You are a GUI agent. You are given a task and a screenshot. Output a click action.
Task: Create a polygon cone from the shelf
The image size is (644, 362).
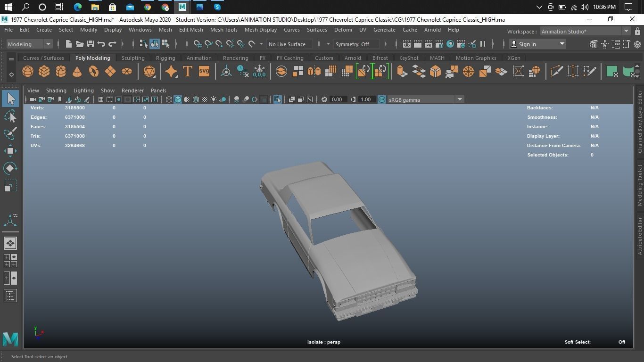[x=77, y=72]
